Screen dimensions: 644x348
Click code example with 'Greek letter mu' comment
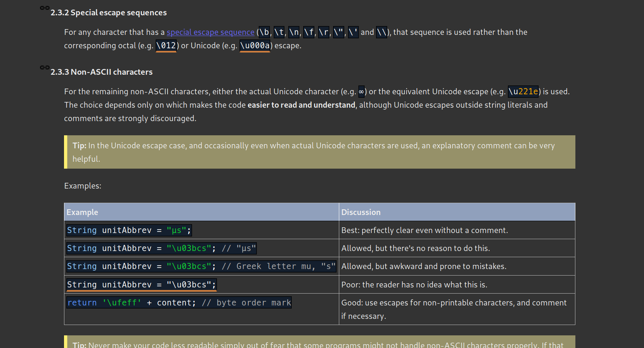coord(201,266)
